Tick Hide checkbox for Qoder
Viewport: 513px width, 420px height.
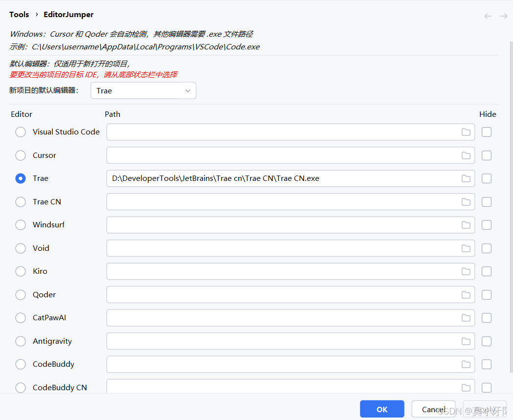[487, 295]
